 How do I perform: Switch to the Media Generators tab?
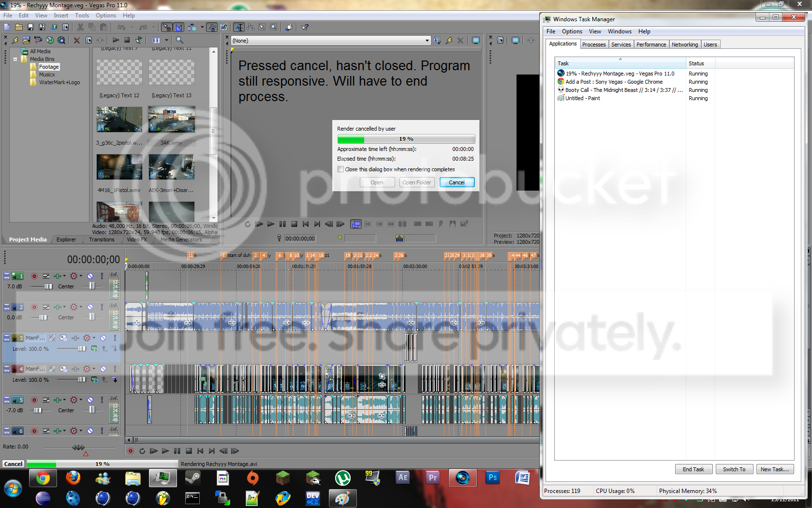[x=181, y=239]
